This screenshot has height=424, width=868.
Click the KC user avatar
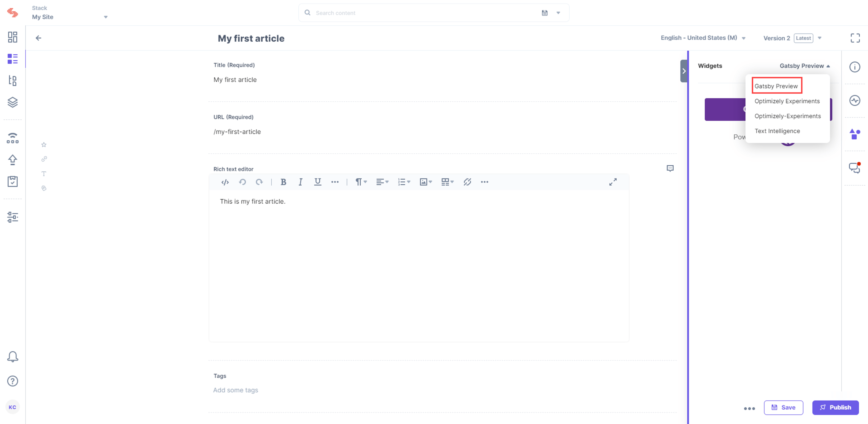(12, 407)
